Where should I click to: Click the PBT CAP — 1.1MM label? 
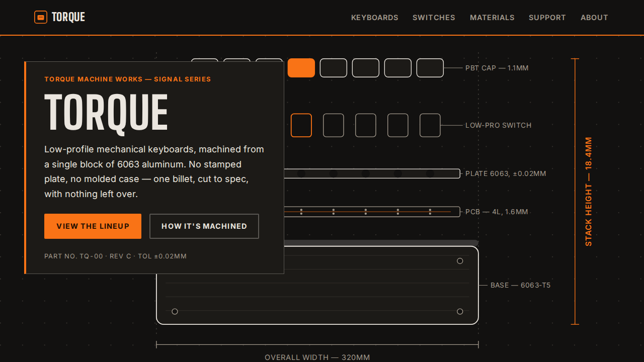(x=497, y=68)
